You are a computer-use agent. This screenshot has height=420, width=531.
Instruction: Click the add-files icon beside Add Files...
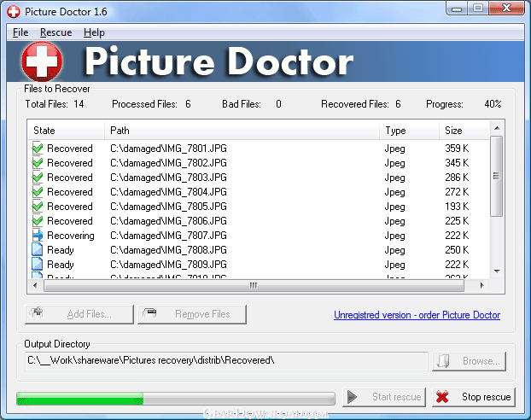pos(36,313)
